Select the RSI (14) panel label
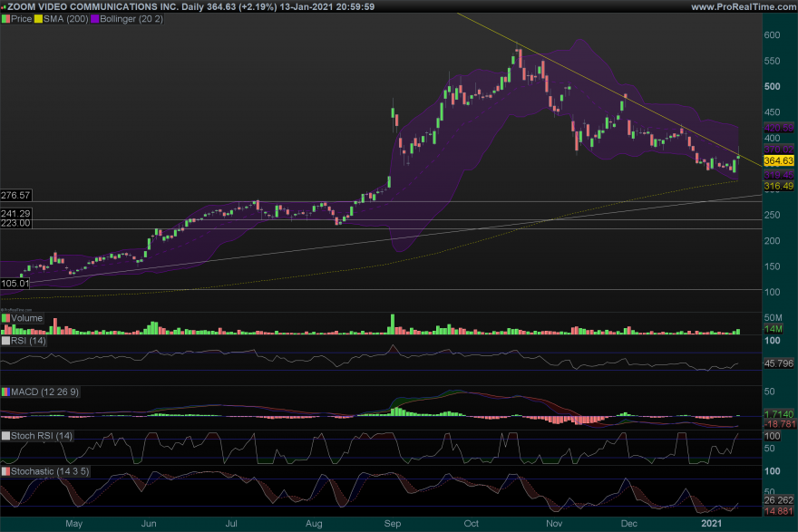Screen dimensions: 798x532 28,341
